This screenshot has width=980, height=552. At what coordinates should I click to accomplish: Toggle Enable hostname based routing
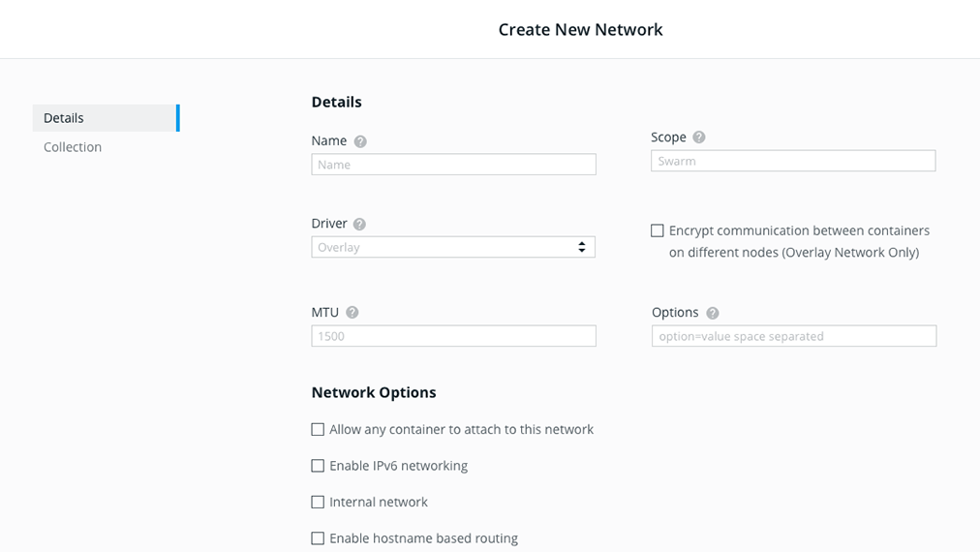318,538
